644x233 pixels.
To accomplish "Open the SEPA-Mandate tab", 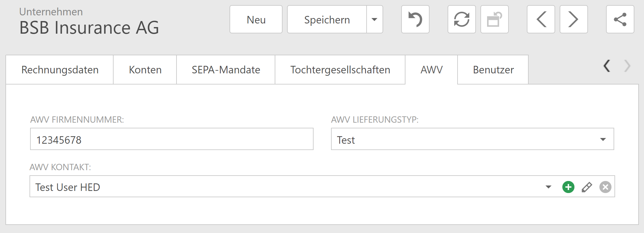I will tap(226, 70).
